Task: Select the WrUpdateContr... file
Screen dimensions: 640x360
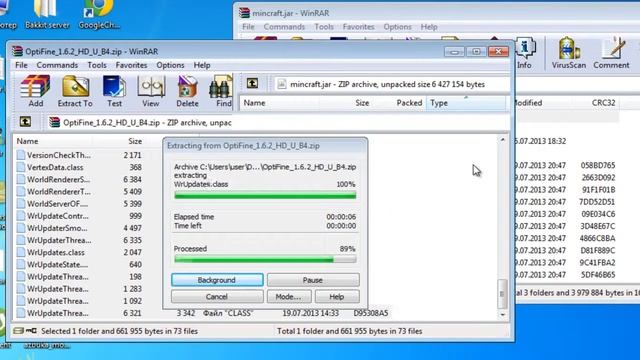Action: [58, 216]
